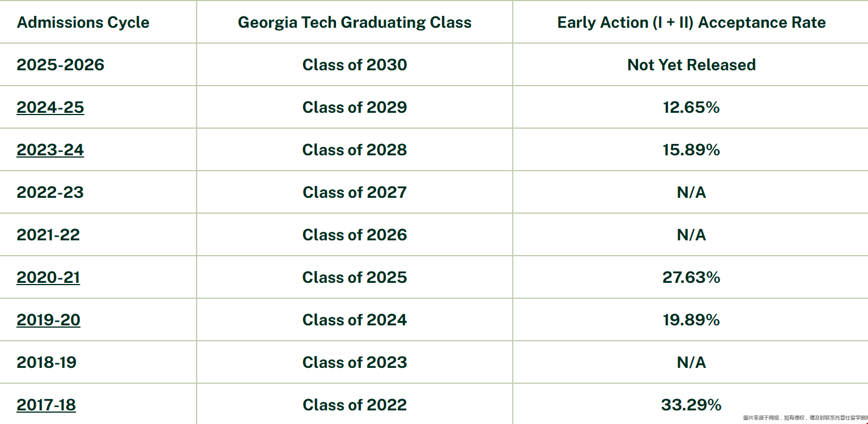Select the 33.29% acceptance rate cell

691,405
